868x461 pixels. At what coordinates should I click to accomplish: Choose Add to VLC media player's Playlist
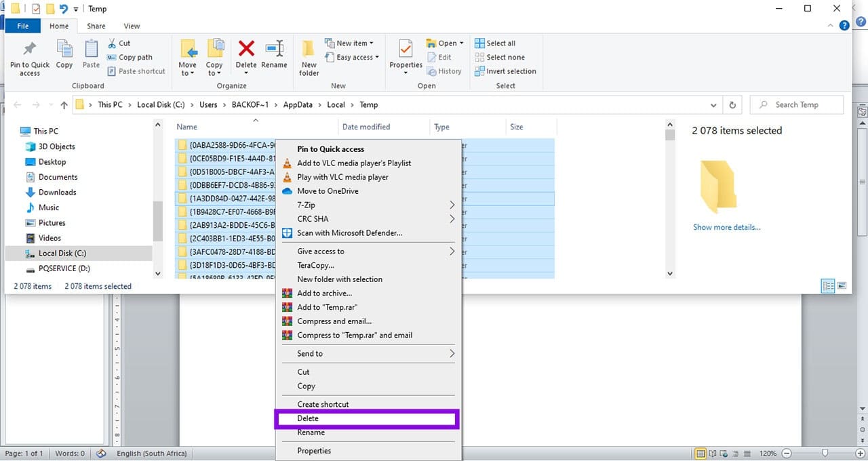point(368,163)
